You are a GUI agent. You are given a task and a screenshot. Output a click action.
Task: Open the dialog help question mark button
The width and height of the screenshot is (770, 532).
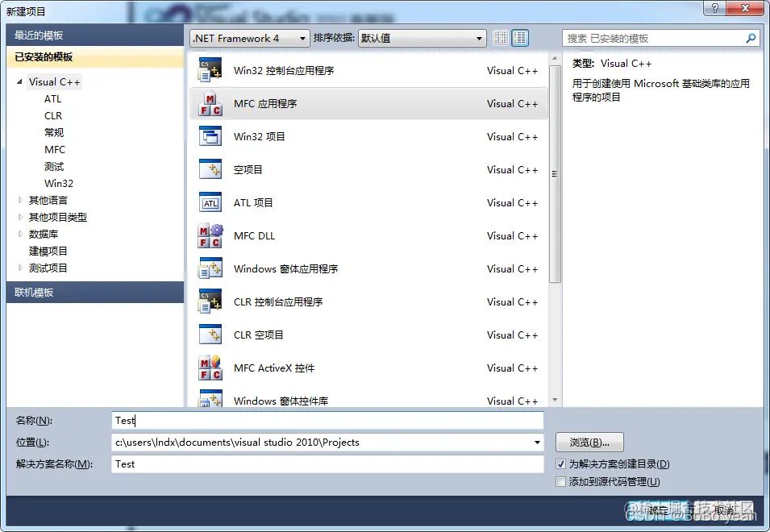tap(714, 8)
